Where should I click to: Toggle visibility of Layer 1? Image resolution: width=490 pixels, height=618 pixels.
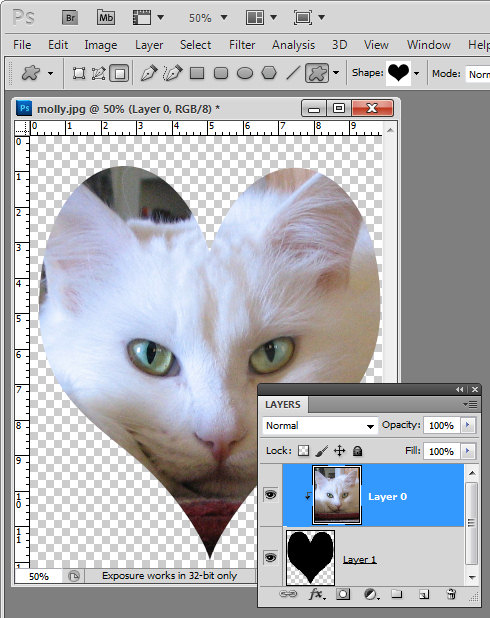coord(270,557)
